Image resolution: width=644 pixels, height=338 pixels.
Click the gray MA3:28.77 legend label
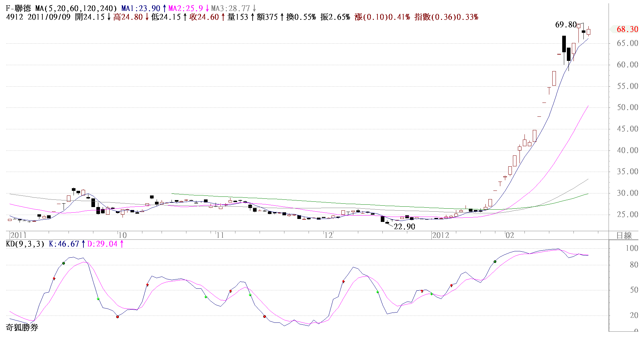coord(230,9)
